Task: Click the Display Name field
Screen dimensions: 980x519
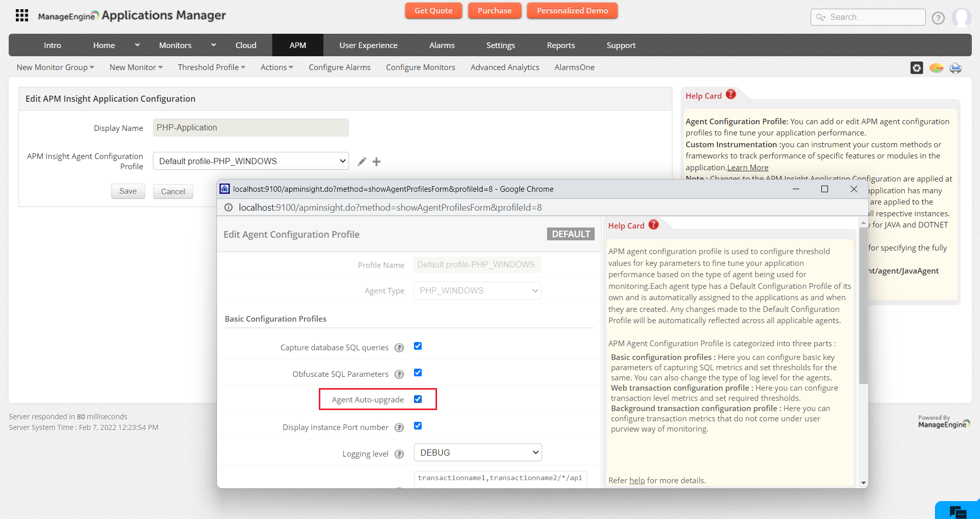Action: click(251, 128)
